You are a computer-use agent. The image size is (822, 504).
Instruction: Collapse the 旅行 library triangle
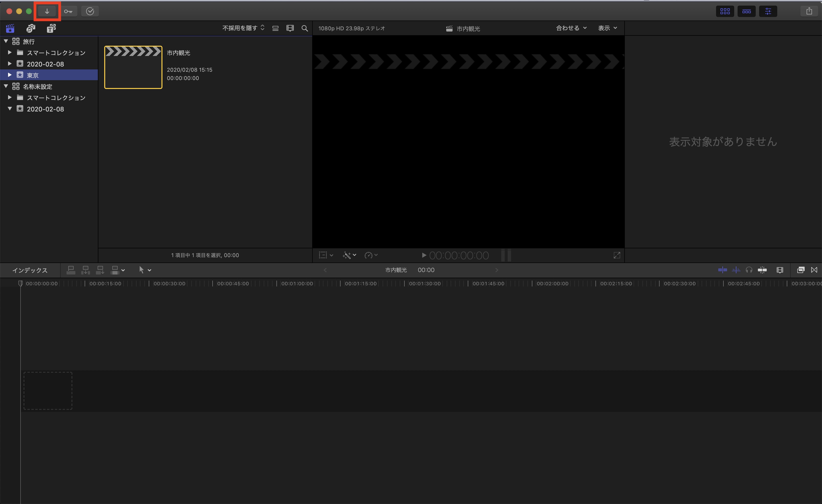tap(6, 41)
